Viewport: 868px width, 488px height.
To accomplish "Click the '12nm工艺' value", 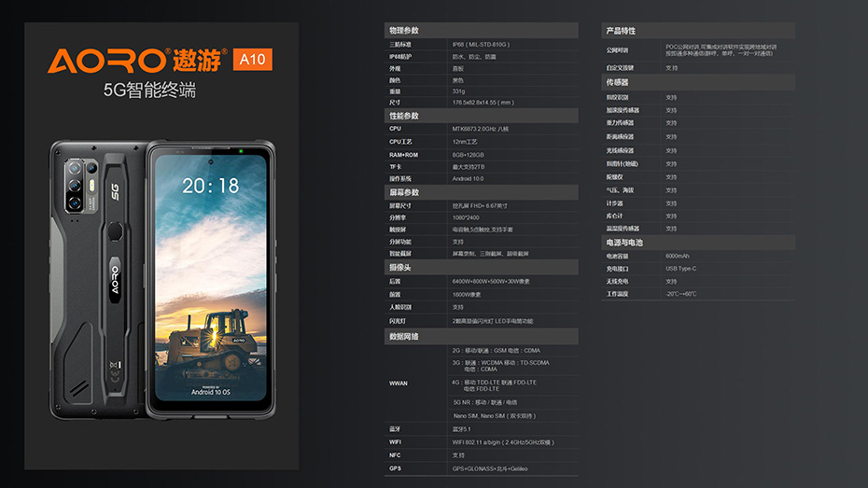I will pyautogui.click(x=465, y=142).
